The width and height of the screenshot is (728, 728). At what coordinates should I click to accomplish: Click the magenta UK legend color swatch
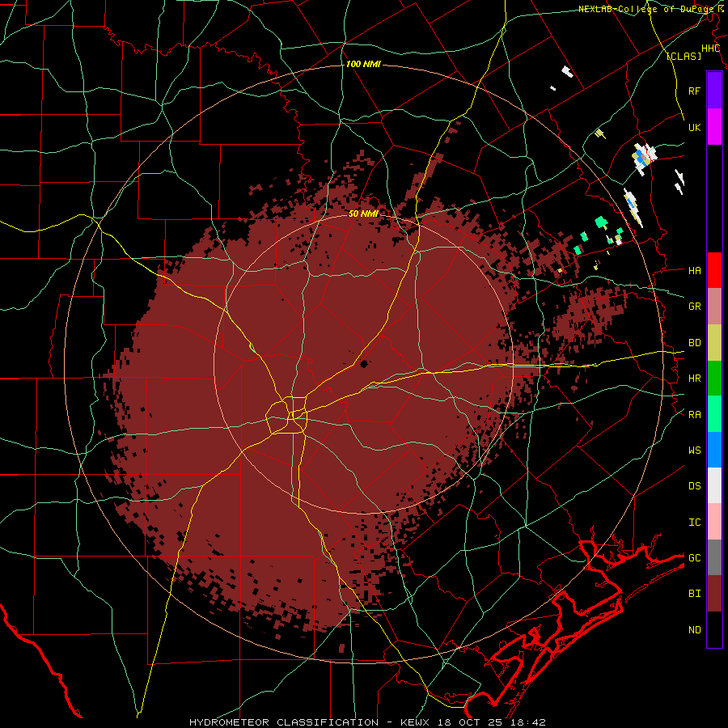[x=714, y=127]
